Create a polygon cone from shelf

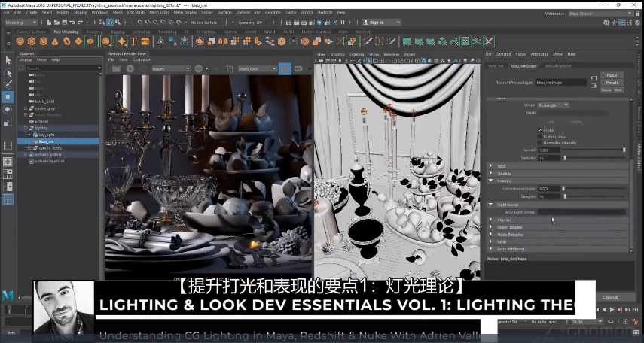(55, 41)
